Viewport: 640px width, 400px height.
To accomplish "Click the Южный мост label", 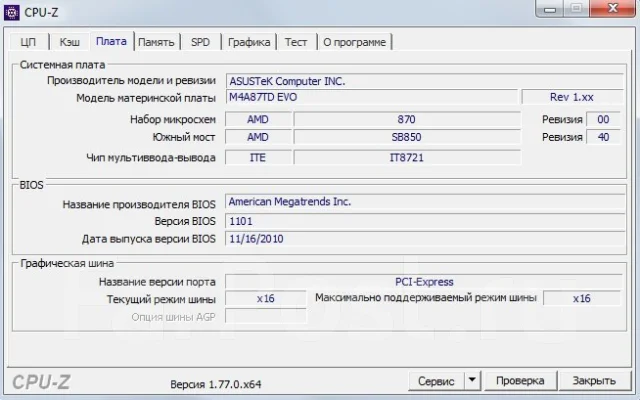I will (184, 137).
